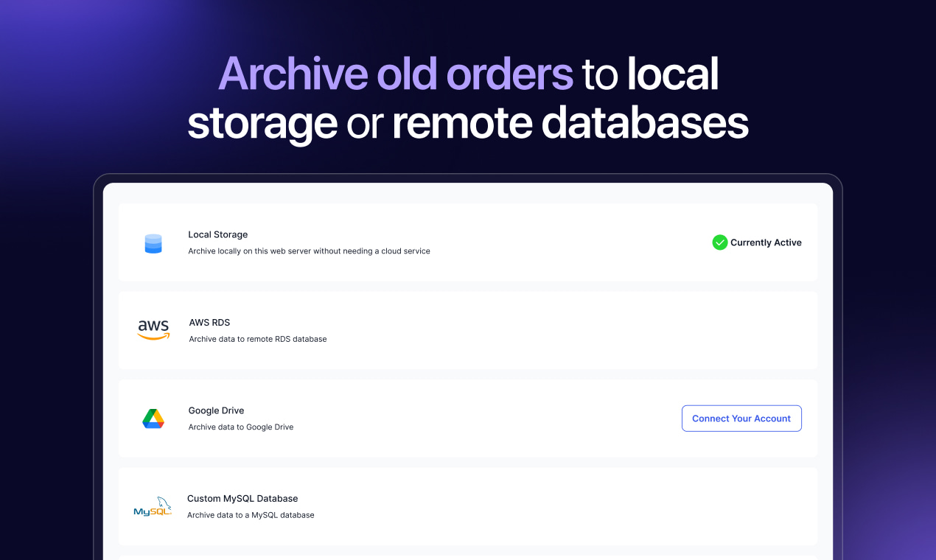The width and height of the screenshot is (936, 560).
Task: Click the AWS logo icon
Action: click(153, 330)
